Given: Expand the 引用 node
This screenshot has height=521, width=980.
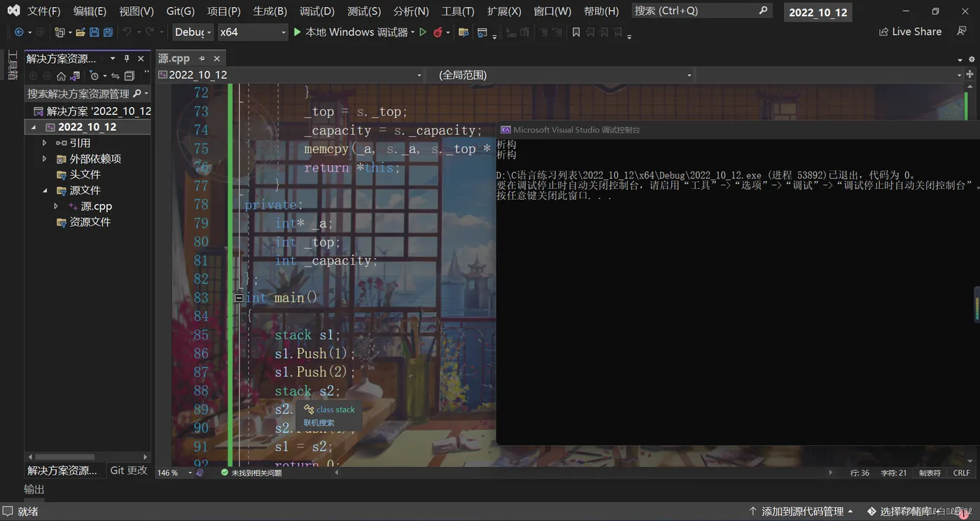Looking at the screenshot, I should (x=45, y=143).
